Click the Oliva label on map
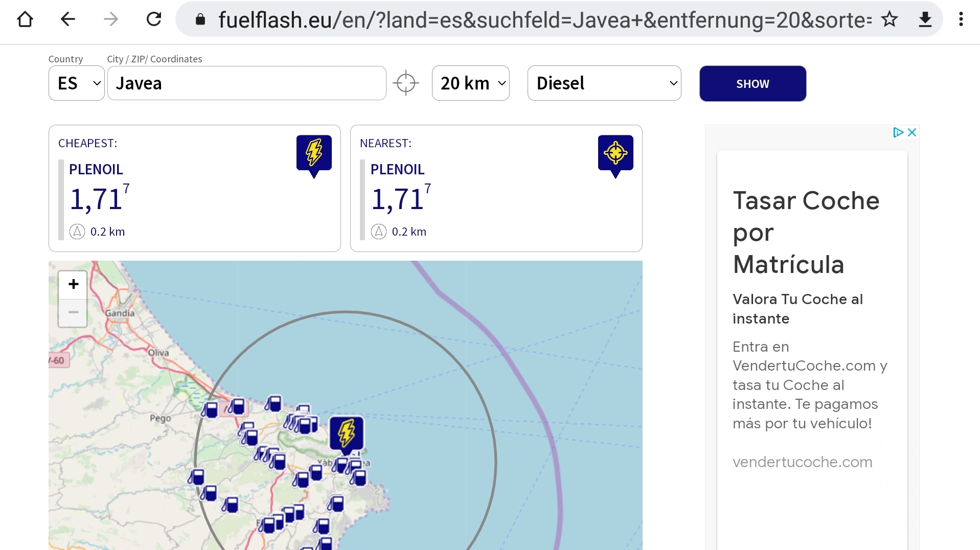The width and height of the screenshot is (980, 550). (x=158, y=353)
